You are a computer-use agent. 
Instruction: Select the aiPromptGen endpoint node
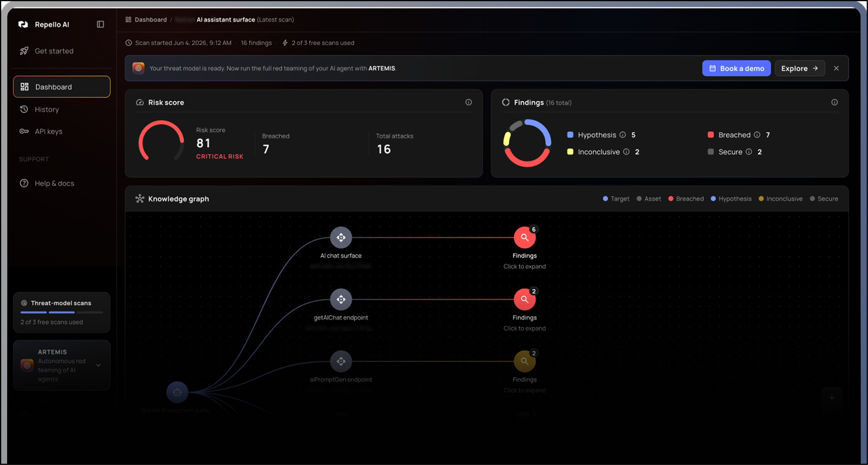(x=341, y=361)
